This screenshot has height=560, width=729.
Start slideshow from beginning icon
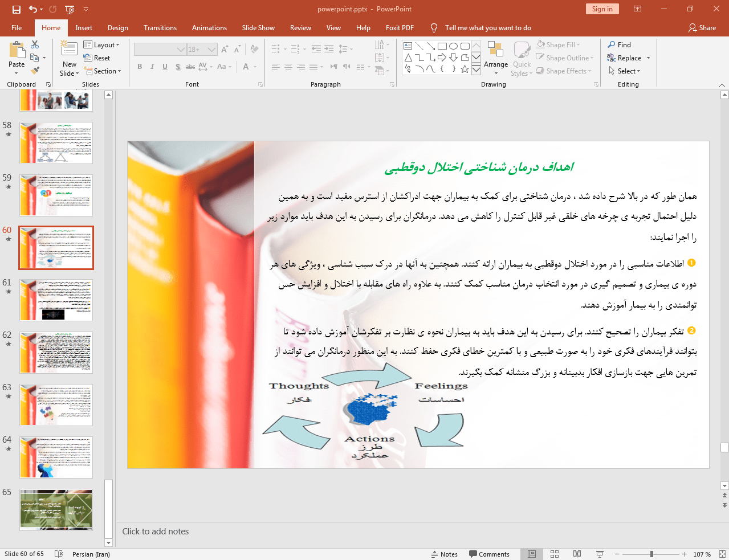point(70,9)
